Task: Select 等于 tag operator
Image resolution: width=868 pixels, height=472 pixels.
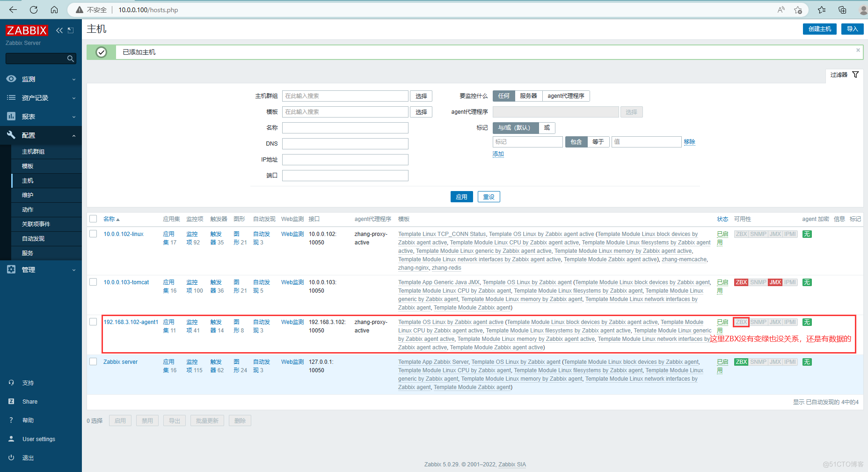Action: [x=598, y=142]
